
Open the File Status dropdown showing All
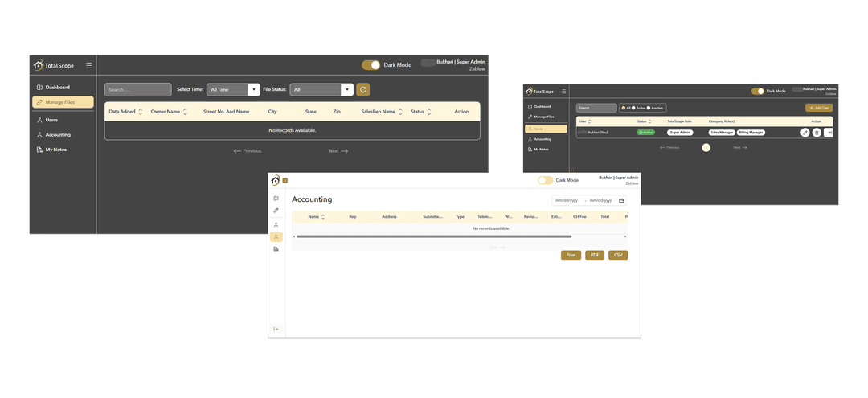coord(321,89)
